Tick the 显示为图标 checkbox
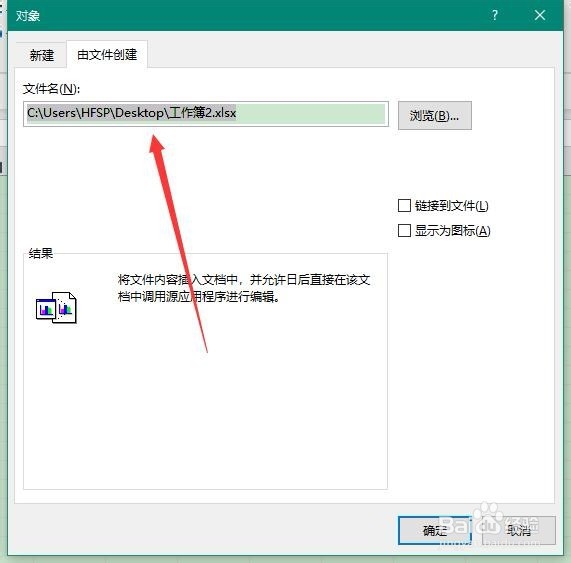 click(x=404, y=231)
